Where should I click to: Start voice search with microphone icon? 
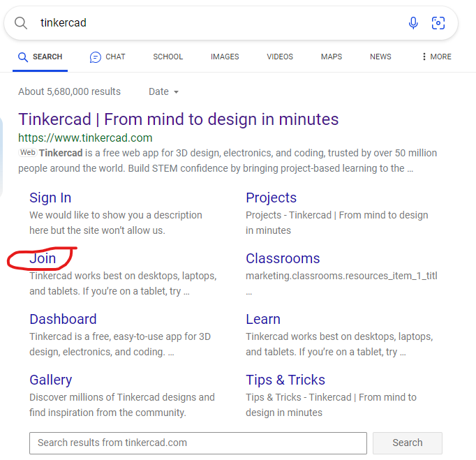413,23
